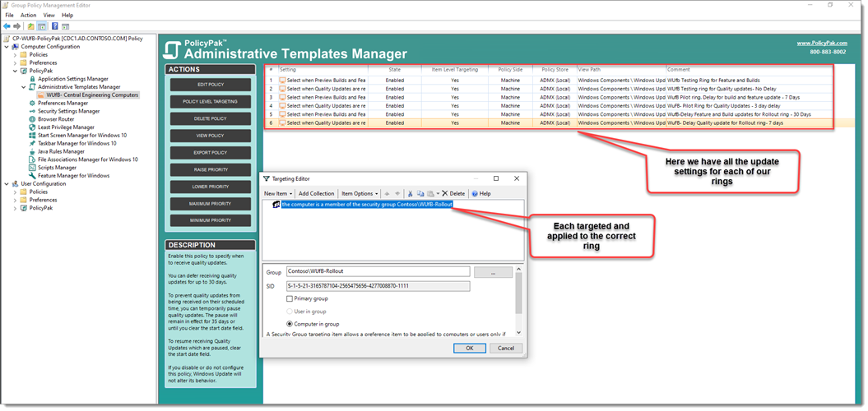This screenshot has height=411, width=868.
Task: Collapse the Administrative Templates Manager node
Action: [23, 87]
